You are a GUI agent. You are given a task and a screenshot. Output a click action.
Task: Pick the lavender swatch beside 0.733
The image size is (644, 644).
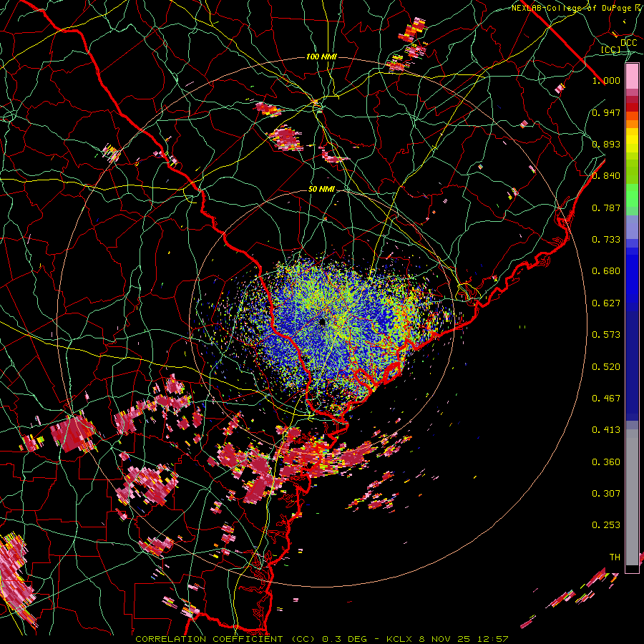[x=632, y=231]
